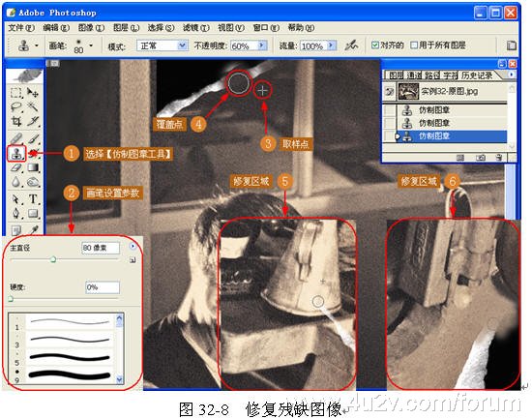Click the 主直径 80 像素 input field
This screenshot has height=419, width=532.
[x=101, y=248]
